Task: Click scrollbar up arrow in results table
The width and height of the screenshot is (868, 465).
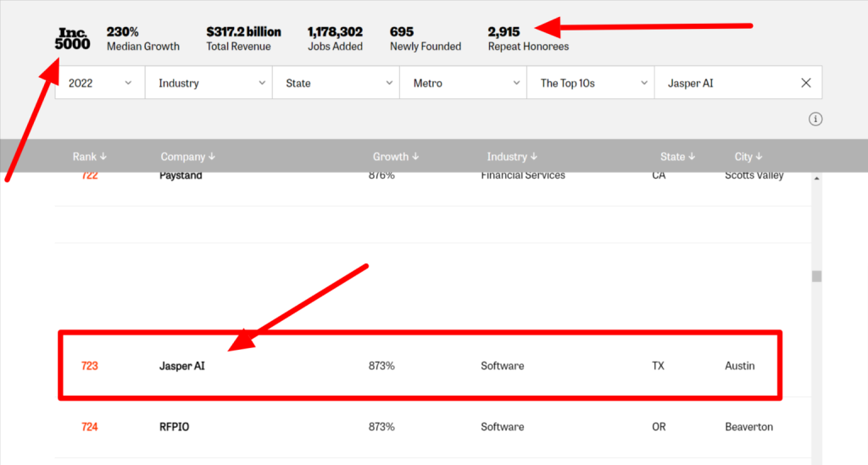Action: point(816,179)
